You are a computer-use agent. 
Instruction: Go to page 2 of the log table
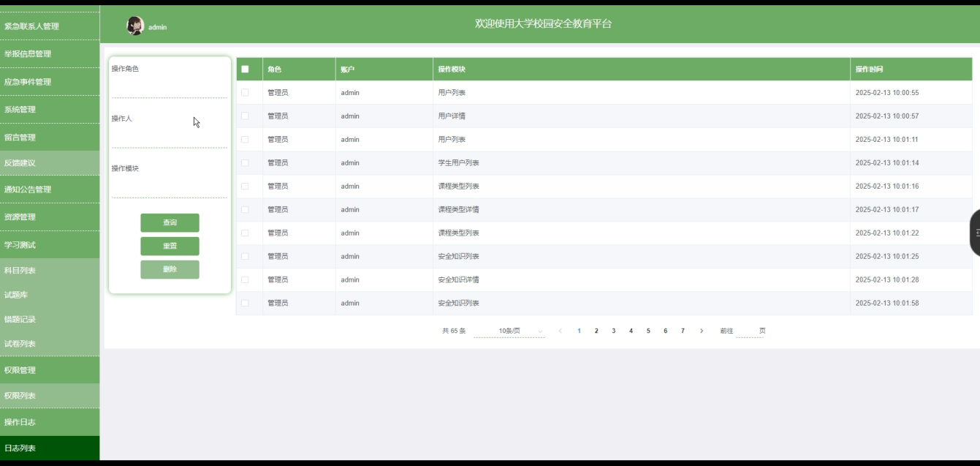click(x=596, y=331)
